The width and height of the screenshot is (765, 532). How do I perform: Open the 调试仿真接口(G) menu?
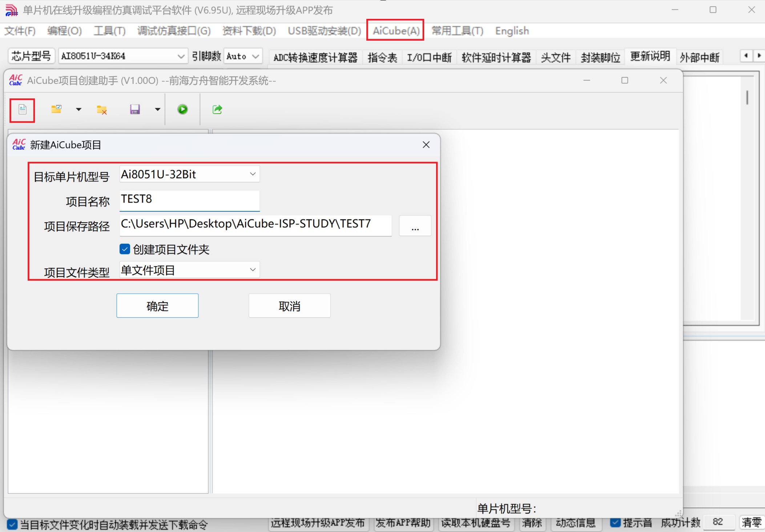click(174, 31)
